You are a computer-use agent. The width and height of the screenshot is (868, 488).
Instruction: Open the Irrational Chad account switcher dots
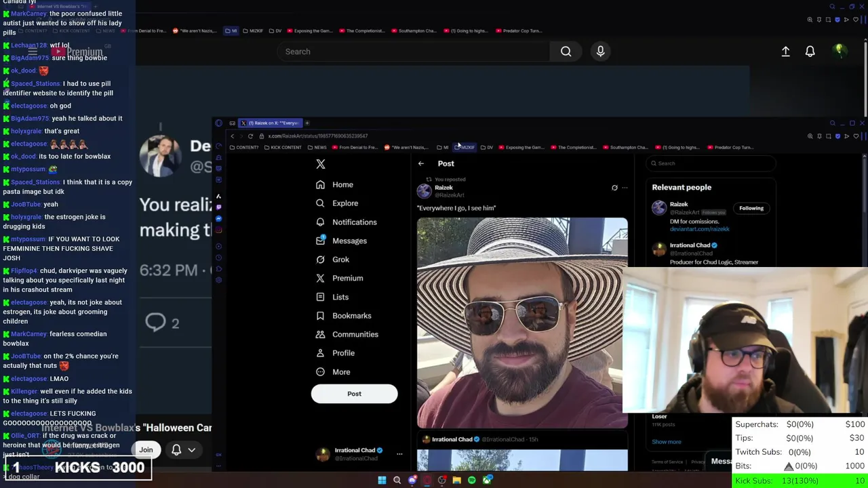(x=399, y=454)
